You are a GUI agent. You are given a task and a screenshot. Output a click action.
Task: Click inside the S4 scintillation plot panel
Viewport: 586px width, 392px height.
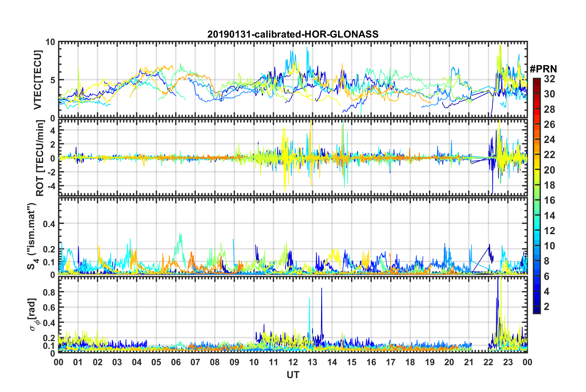[293, 236]
